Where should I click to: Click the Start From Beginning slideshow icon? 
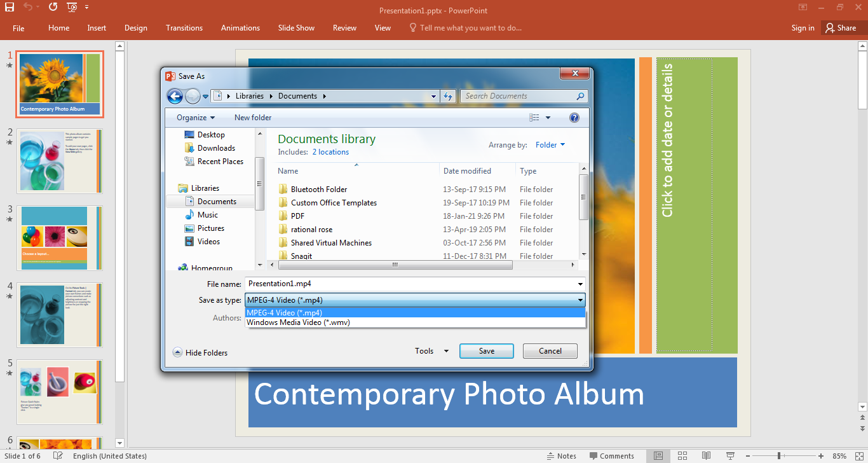pyautogui.click(x=72, y=7)
